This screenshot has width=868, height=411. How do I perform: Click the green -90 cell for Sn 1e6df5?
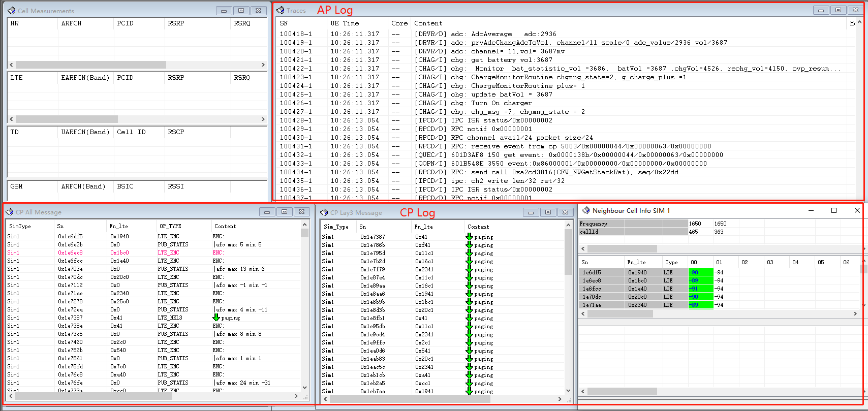[700, 272]
